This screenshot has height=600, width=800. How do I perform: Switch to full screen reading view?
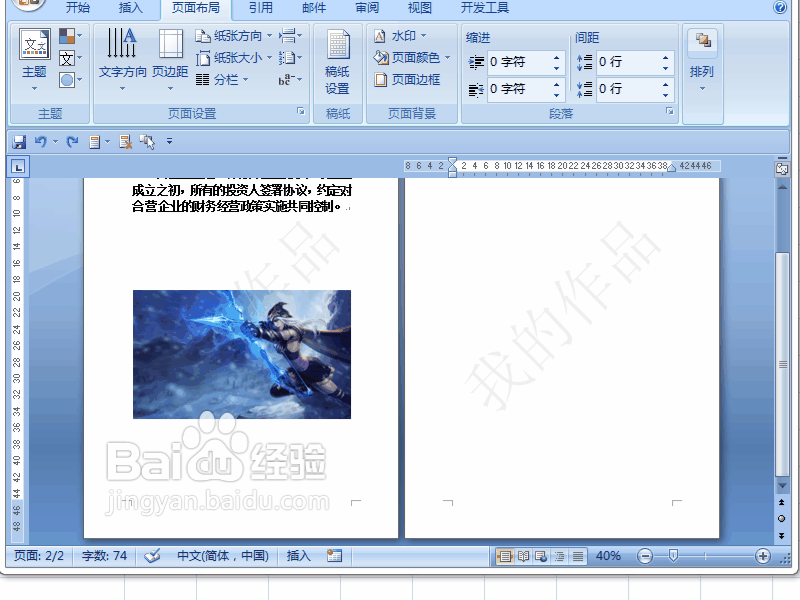point(523,556)
